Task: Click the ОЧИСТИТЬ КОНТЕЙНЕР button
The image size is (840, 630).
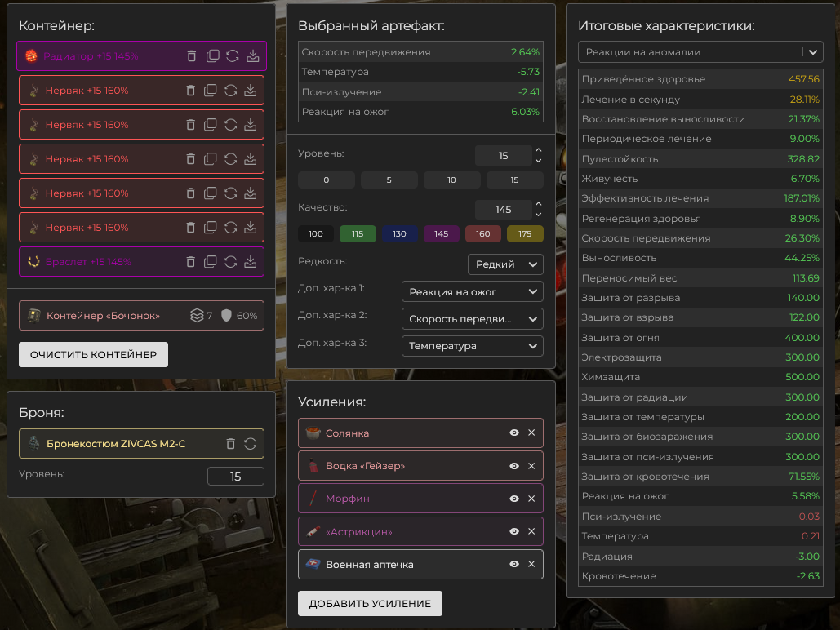Action: click(x=93, y=355)
